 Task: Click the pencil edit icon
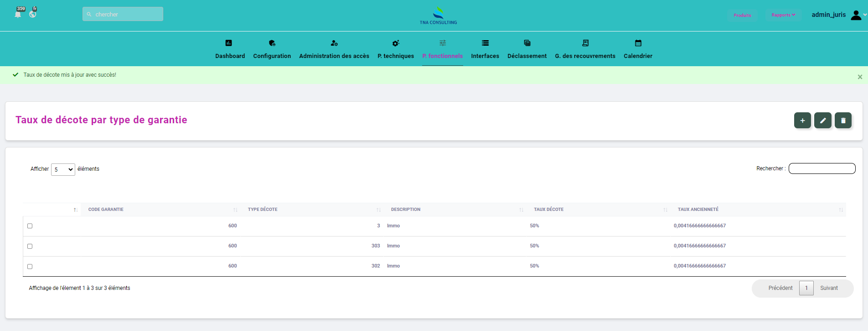tap(823, 121)
